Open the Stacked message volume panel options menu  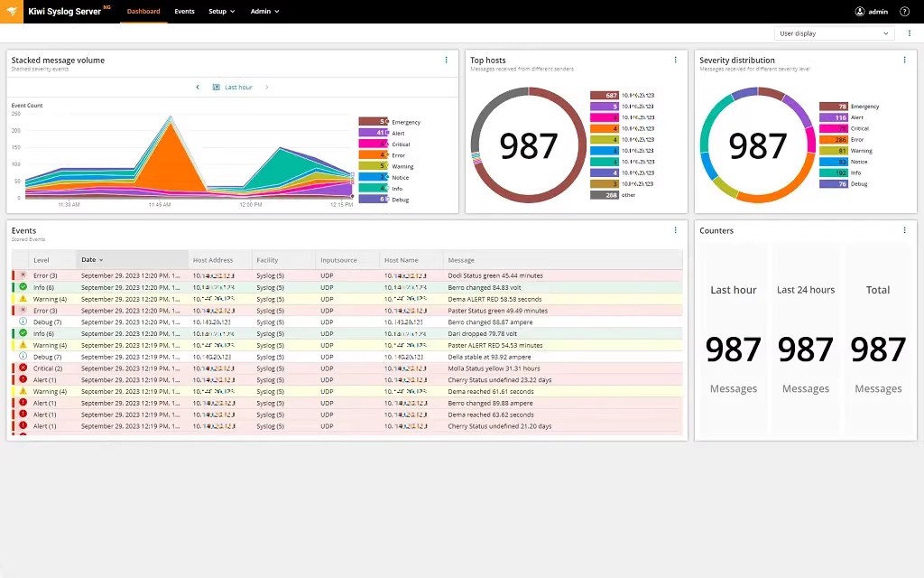(x=447, y=60)
